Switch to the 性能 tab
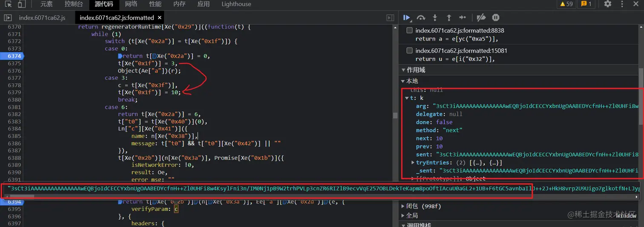The image size is (644, 227). click(x=155, y=4)
